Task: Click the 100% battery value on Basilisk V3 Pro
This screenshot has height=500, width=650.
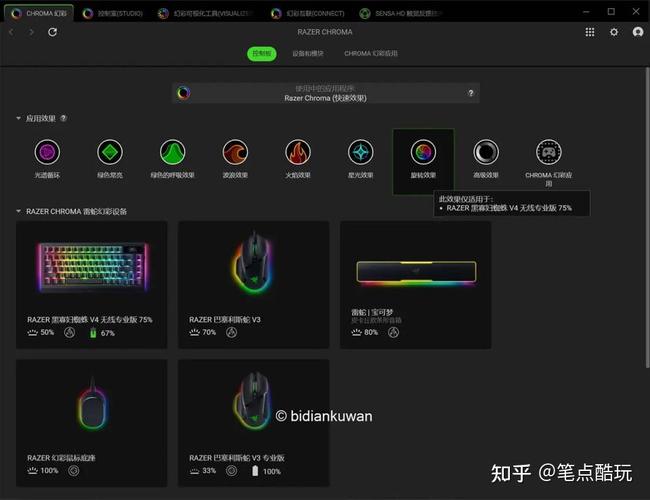Action: (272, 471)
